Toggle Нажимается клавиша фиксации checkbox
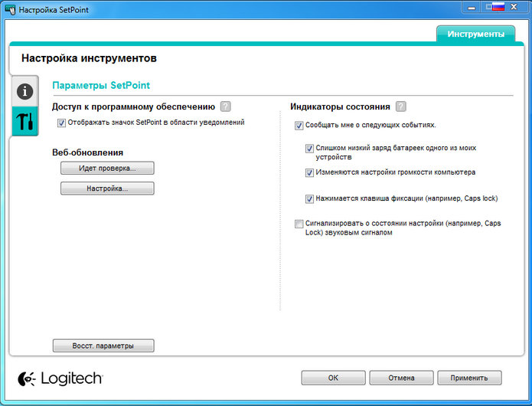 309,199
